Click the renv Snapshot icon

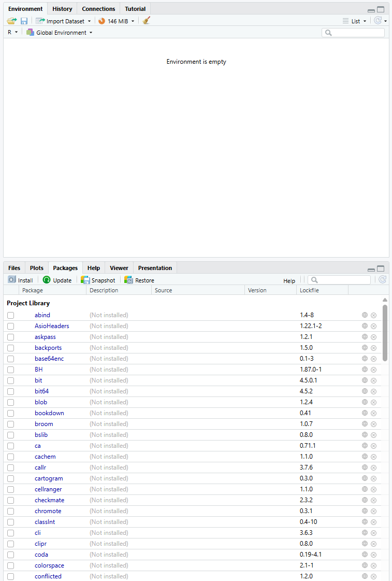85,280
